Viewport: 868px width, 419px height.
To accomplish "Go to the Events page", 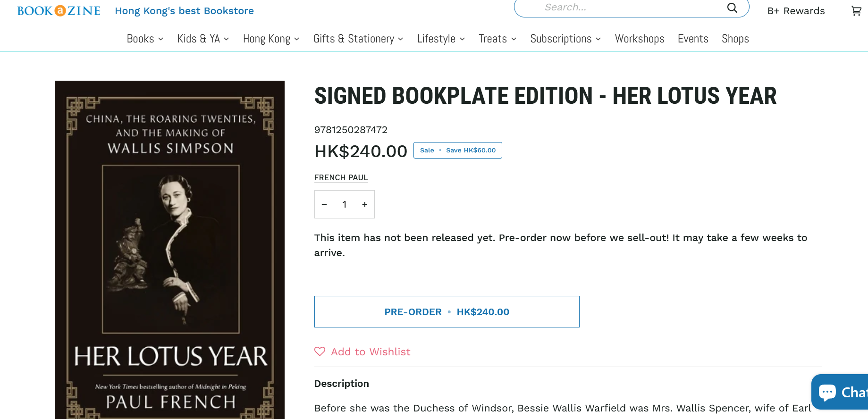I will tap(693, 39).
